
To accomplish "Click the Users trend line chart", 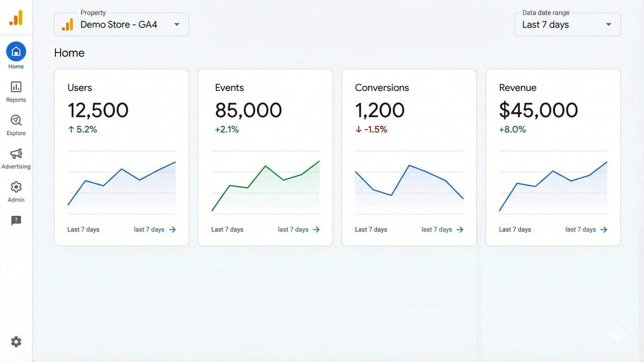I will tap(121, 183).
